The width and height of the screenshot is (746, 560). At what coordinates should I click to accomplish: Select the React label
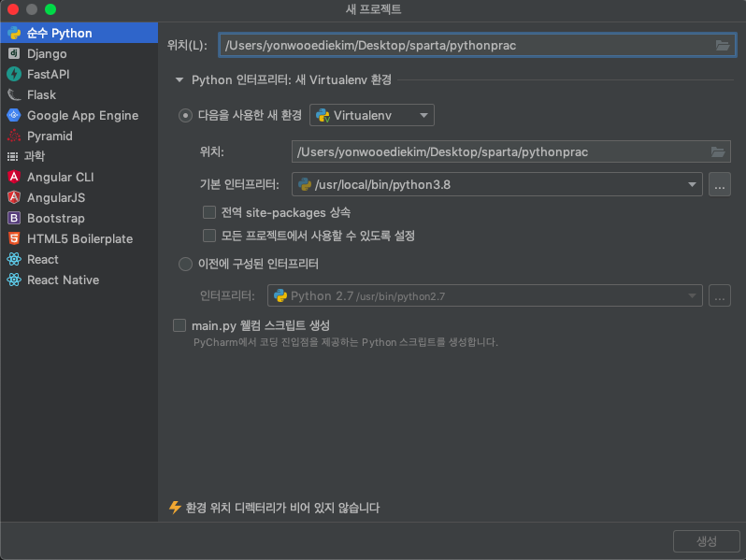pos(43,259)
